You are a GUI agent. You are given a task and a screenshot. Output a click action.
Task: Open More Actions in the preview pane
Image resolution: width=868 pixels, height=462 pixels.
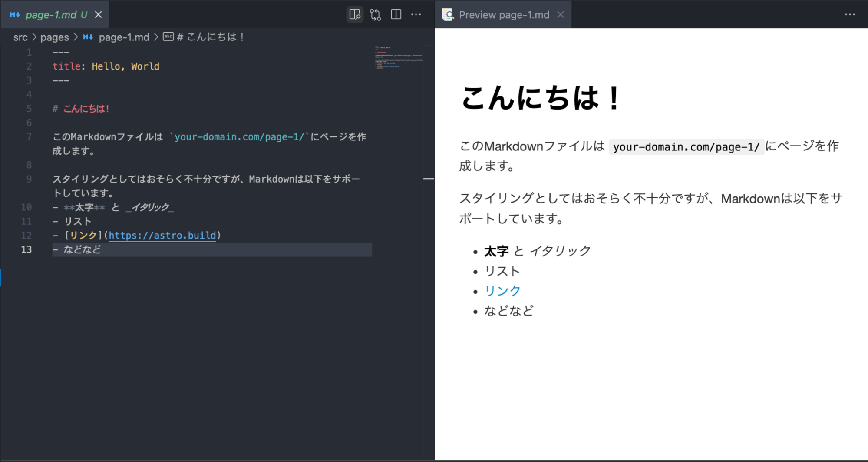pos(850,14)
